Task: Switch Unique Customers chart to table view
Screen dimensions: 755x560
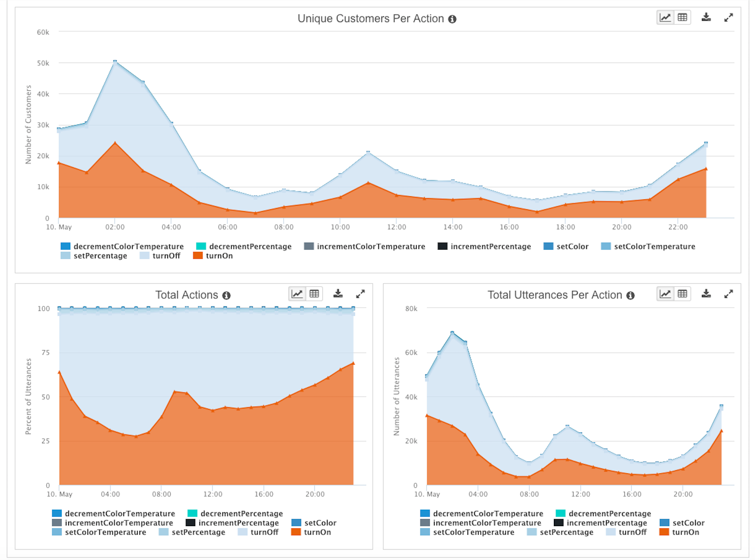Action: click(682, 17)
